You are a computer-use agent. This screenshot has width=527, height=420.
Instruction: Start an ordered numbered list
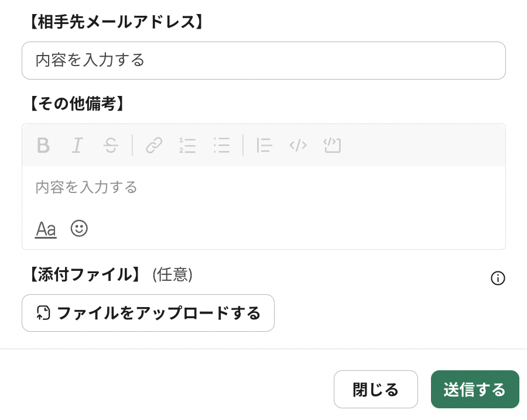point(187,145)
